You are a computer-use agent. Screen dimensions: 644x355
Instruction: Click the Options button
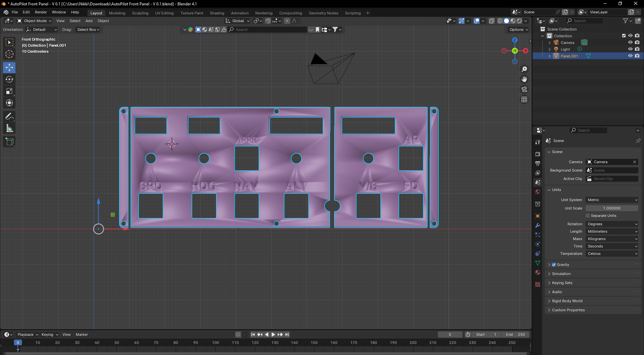coord(519,30)
